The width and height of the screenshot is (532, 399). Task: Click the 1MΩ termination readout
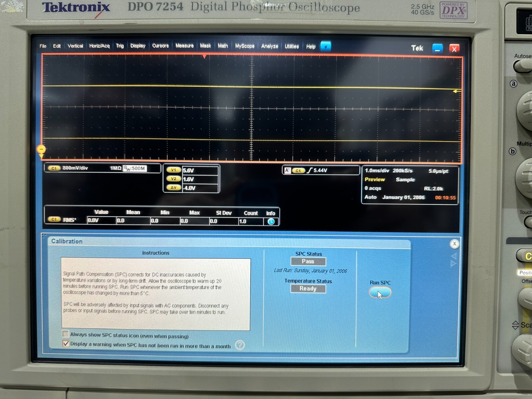pyautogui.click(x=116, y=168)
